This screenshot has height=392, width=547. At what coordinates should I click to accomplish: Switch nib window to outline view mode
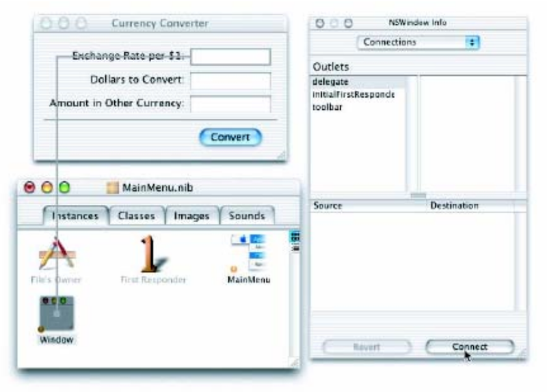click(296, 248)
